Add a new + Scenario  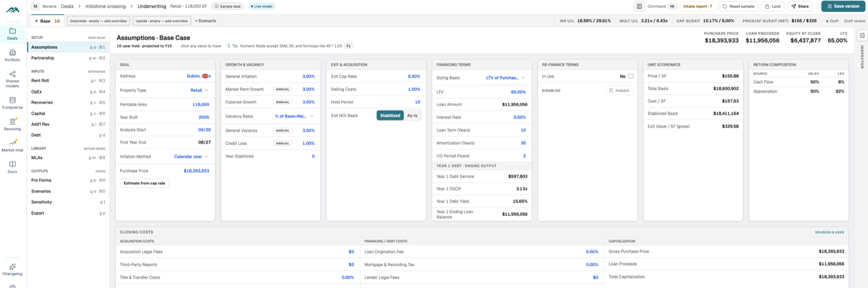(x=206, y=21)
